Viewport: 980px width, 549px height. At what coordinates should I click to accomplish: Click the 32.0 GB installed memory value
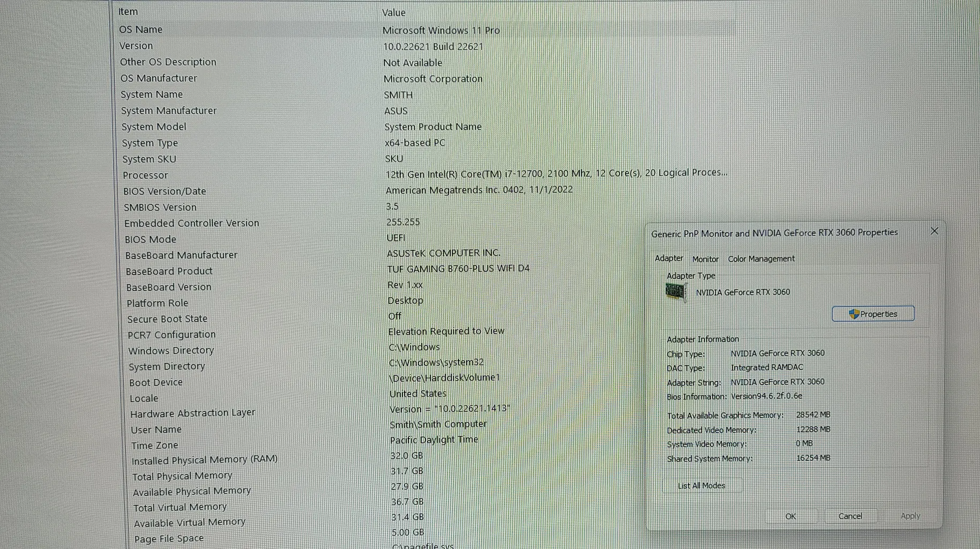(407, 456)
